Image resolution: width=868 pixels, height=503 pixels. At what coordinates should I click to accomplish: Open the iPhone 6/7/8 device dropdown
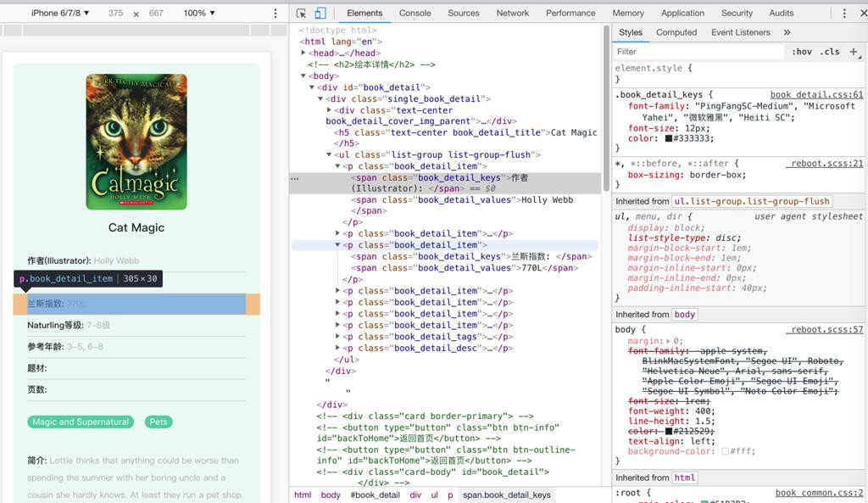pyautogui.click(x=59, y=14)
